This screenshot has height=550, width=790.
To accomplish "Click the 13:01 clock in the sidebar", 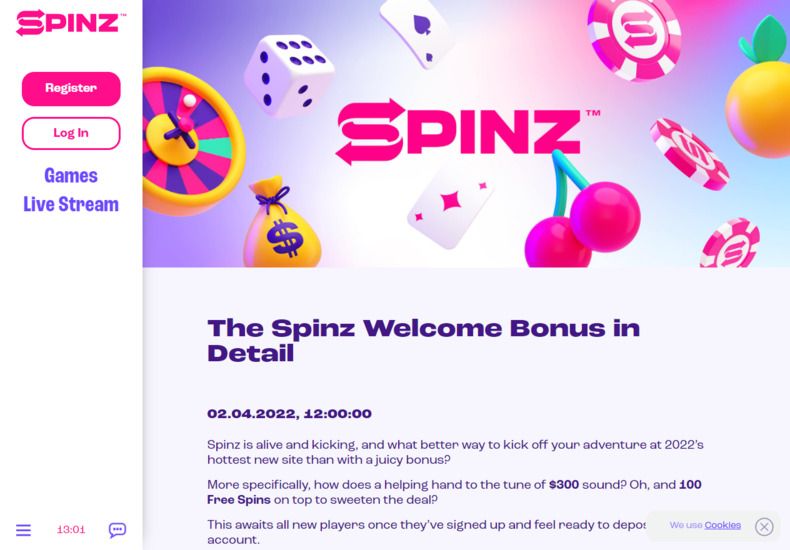I will [x=71, y=530].
